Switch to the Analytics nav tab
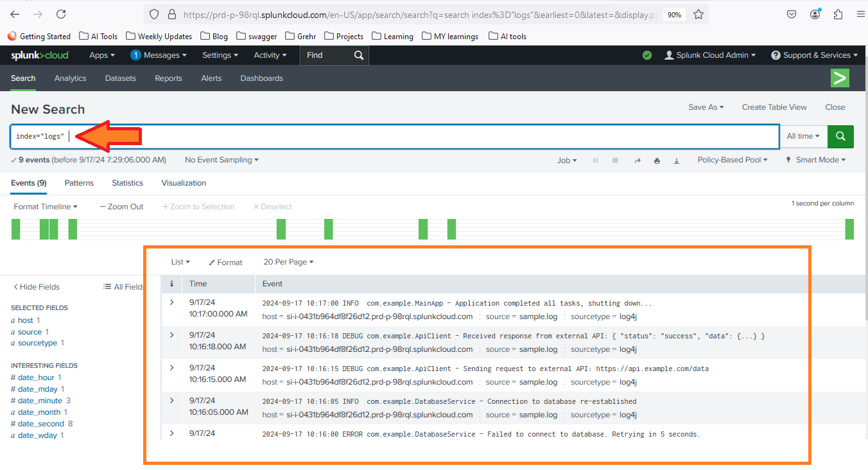The image size is (868, 470). coord(70,78)
